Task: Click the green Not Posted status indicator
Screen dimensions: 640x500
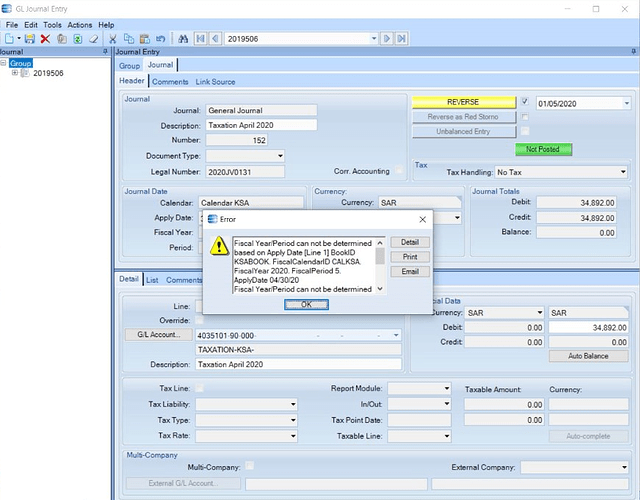Action: coord(543,149)
